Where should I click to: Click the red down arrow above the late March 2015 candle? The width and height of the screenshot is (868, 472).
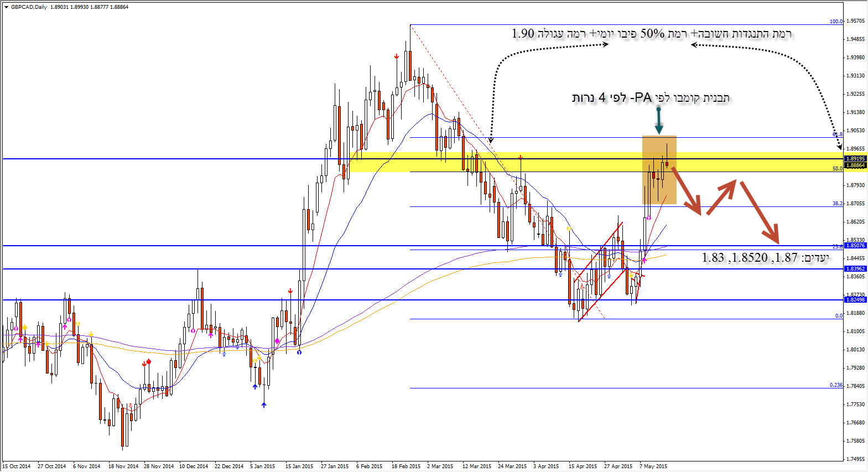point(521,158)
